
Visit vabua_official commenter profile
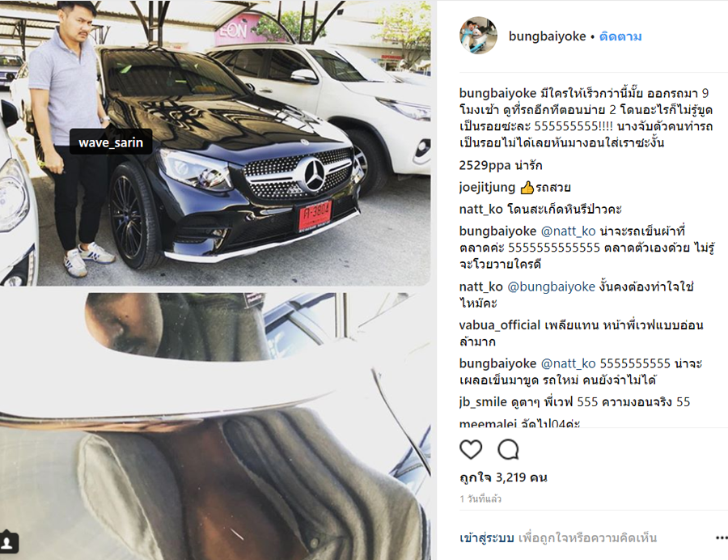tap(500, 325)
